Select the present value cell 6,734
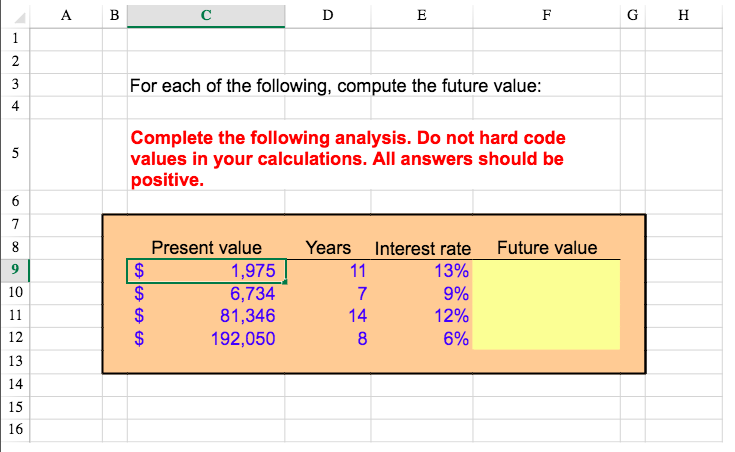 (x=206, y=294)
